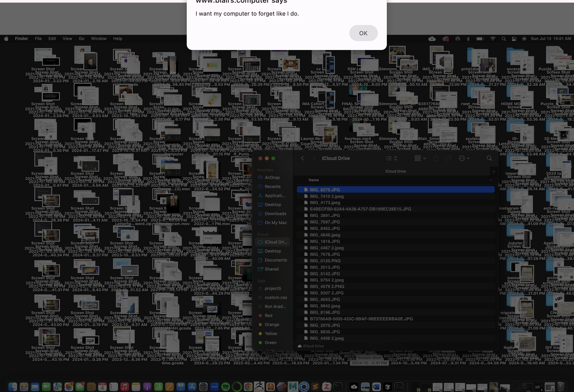Viewport: 574px width, 392px height.
Task: Click OK in the alert dialog
Action: coord(363,33)
